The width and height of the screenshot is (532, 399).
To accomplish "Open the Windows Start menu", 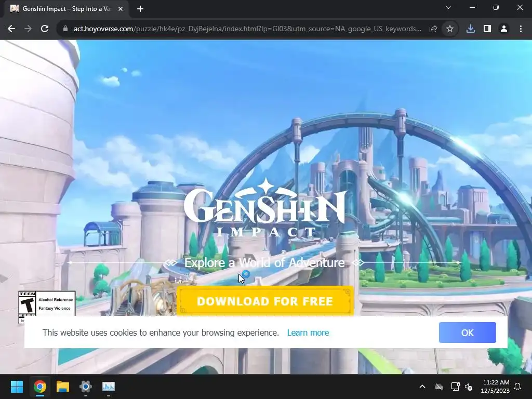I will [x=17, y=387].
